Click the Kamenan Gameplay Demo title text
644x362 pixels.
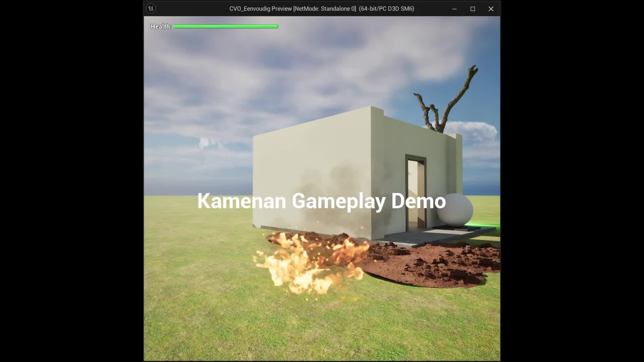[321, 201]
